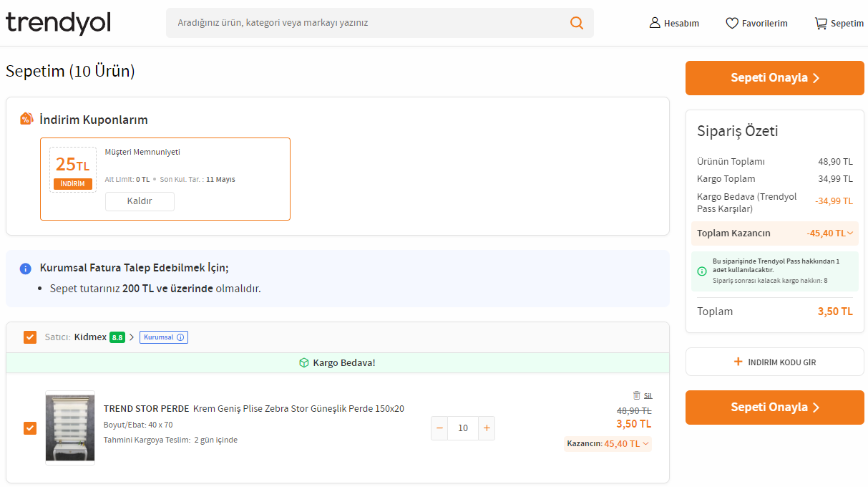Screen dimensions: 868x487
Task: Click the Kargo Bedava box icon
Action: click(304, 363)
